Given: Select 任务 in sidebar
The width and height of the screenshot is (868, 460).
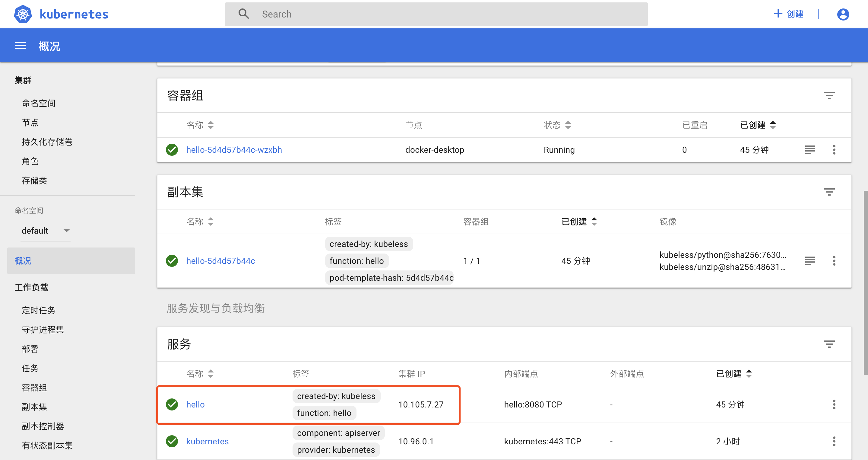Looking at the screenshot, I should 30,368.
